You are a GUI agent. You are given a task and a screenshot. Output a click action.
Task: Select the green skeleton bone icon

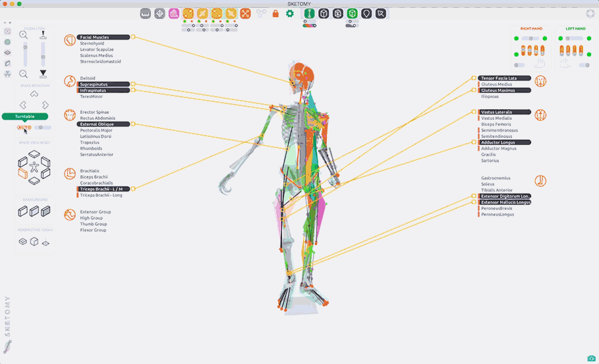306,13
